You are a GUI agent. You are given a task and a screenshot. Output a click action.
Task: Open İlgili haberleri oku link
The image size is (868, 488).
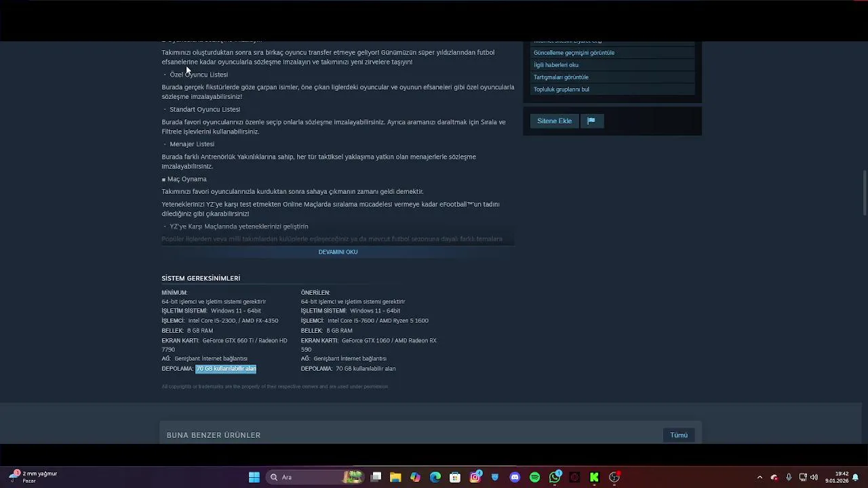(x=556, y=65)
